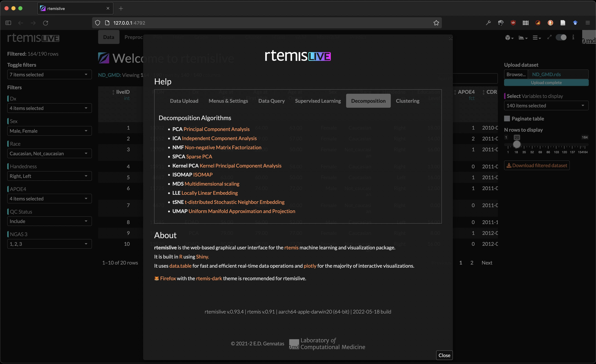Screen dimensions: 596x364
Task: Open the list lines icon dropdown menu
Action: tap(537, 37)
